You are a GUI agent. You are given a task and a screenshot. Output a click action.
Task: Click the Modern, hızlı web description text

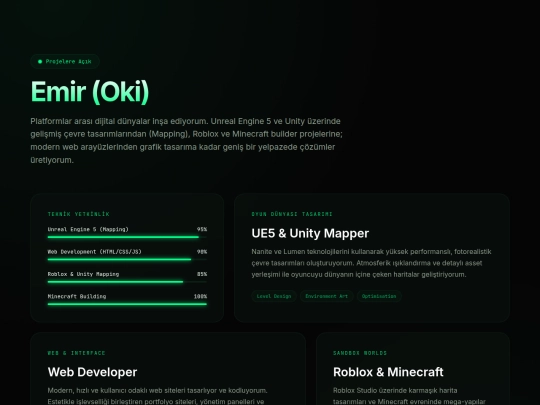[157, 396]
